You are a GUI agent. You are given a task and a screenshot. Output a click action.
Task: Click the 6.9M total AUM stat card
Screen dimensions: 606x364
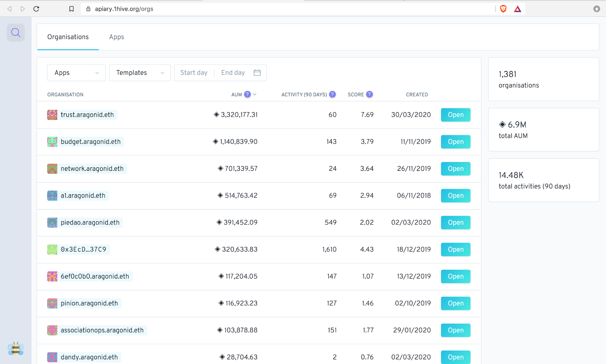544,130
